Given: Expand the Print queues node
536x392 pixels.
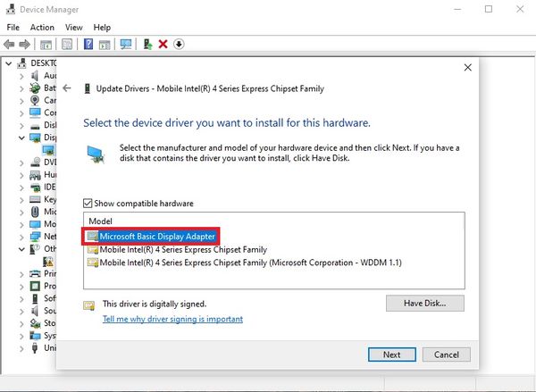Looking at the screenshot, I should point(21,274).
